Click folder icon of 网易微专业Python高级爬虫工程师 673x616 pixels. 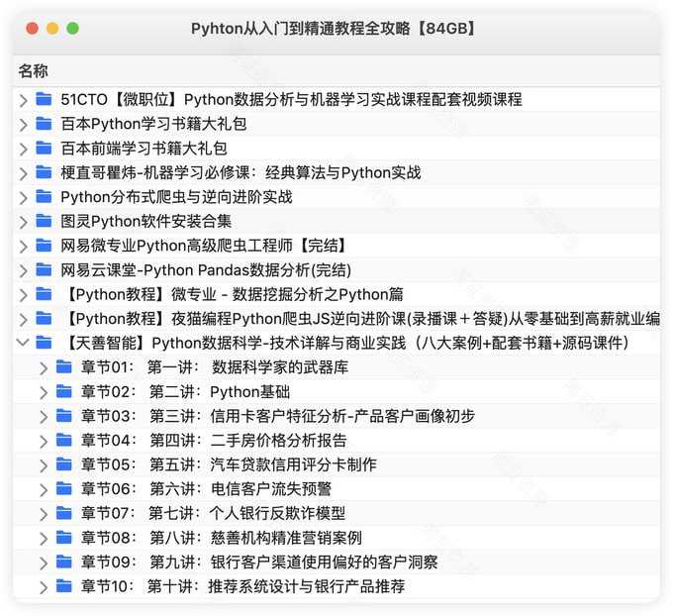coord(44,246)
